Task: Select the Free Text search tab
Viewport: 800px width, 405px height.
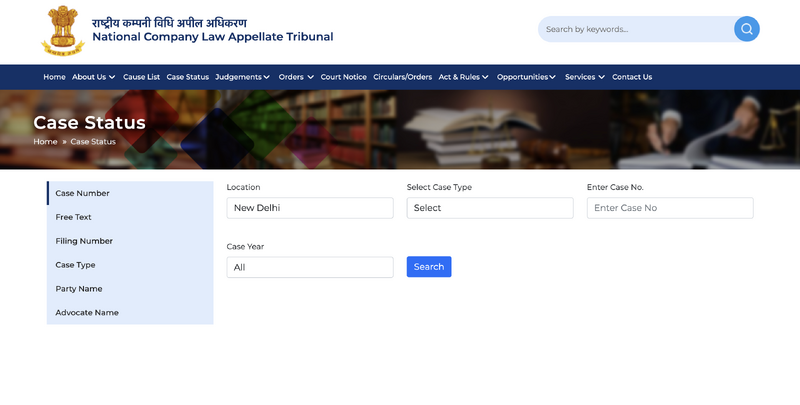Action: pyautogui.click(x=74, y=217)
